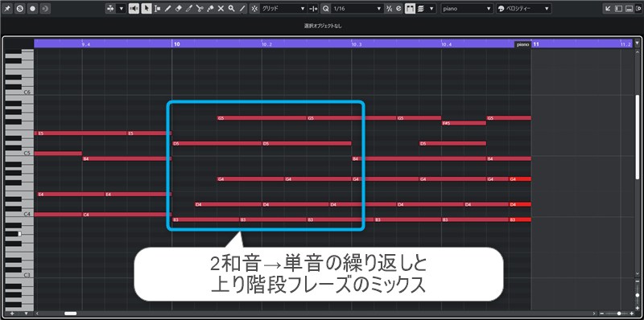Viewport: 644px width, 320px height.
Task: Select the Zoom magnifier tool
Action: point(232,9)
